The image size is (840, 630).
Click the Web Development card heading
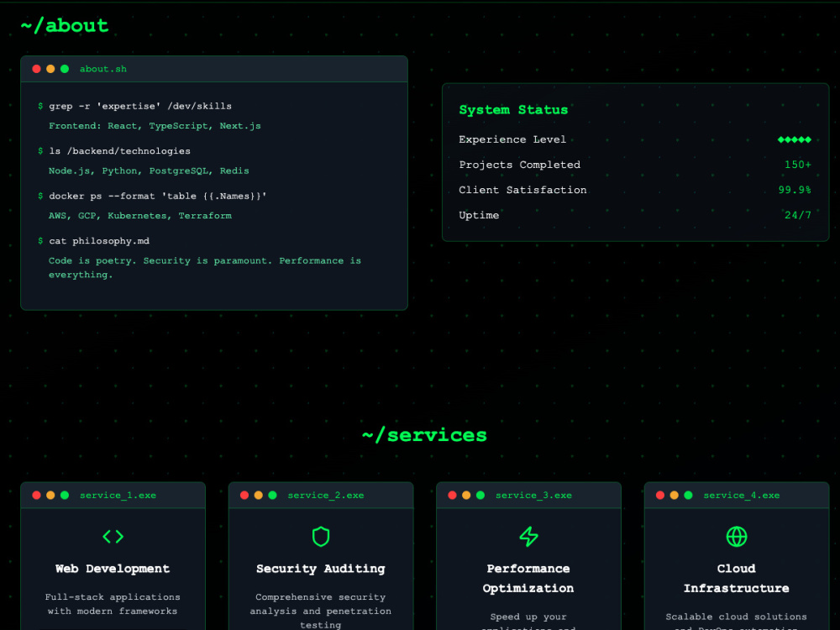pos(113,569)
